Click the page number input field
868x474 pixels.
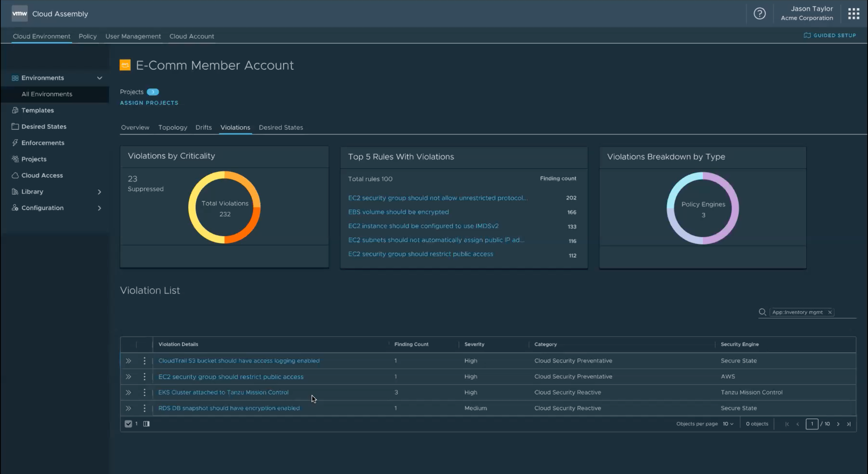pyautogui.click(x=812, y=424)
